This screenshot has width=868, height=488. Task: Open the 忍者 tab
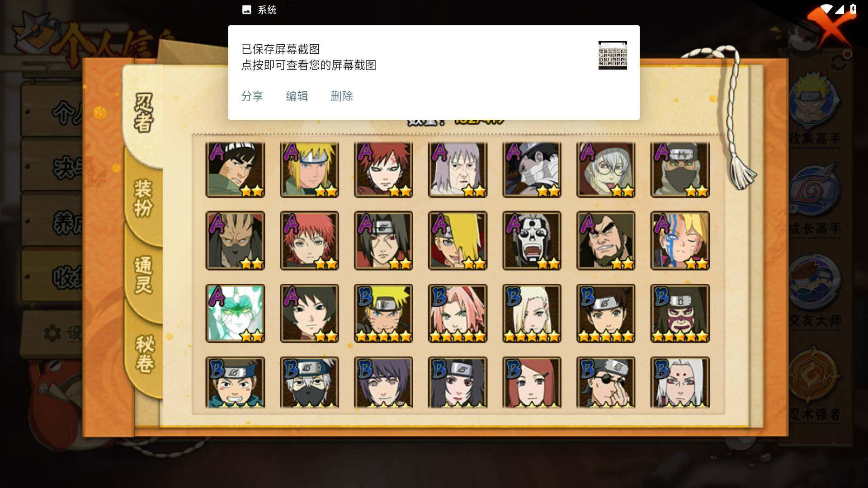pos(143,113)
